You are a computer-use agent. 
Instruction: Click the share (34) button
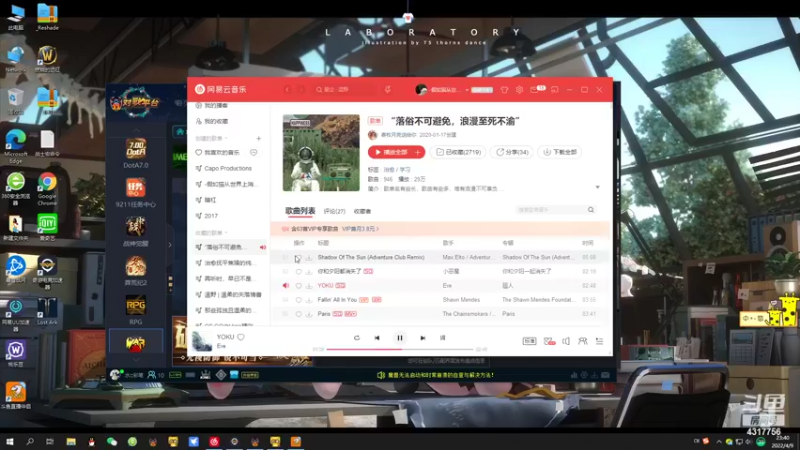(512, 152)
